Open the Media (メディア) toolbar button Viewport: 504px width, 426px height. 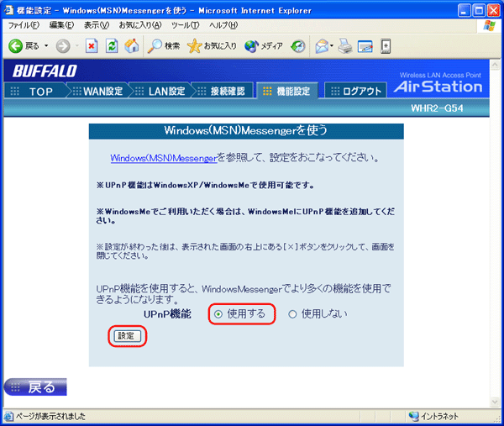pos(264,46)
